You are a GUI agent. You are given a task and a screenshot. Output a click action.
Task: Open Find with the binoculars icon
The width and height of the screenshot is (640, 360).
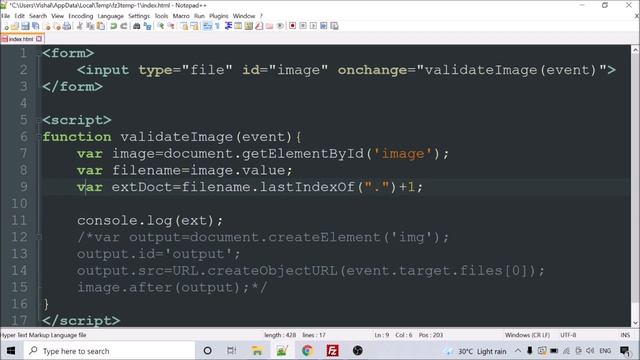(137, 26)
